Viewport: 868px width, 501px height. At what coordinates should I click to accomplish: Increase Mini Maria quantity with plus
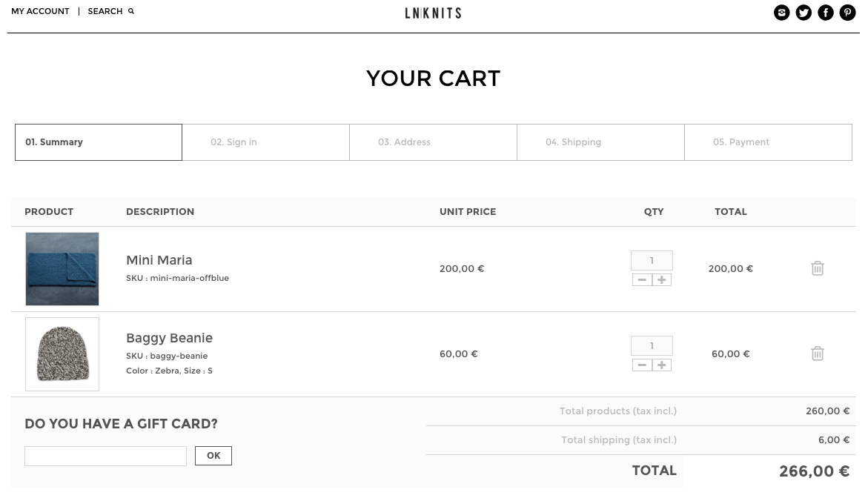coord(662,280)
